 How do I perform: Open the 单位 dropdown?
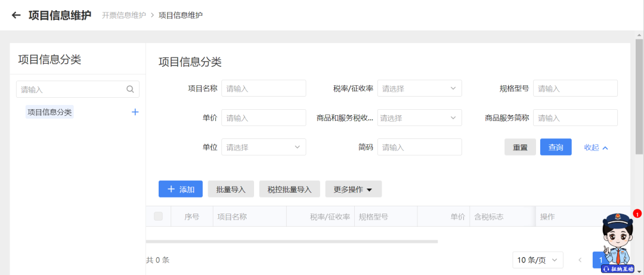coord(263,147)
